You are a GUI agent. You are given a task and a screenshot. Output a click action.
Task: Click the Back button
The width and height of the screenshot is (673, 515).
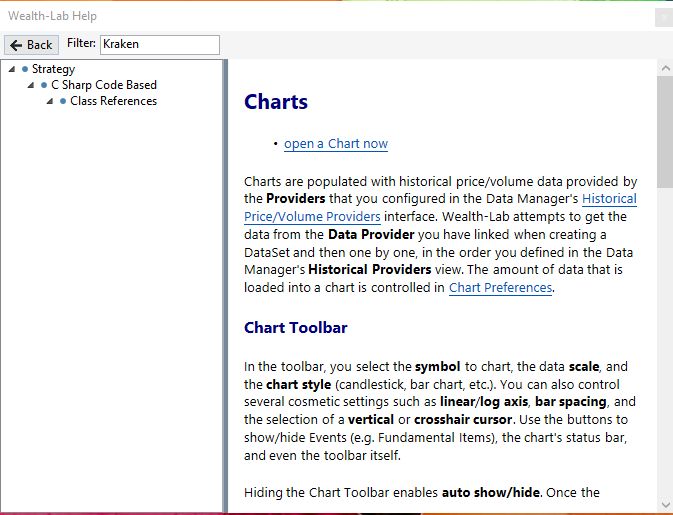[31, 45]
